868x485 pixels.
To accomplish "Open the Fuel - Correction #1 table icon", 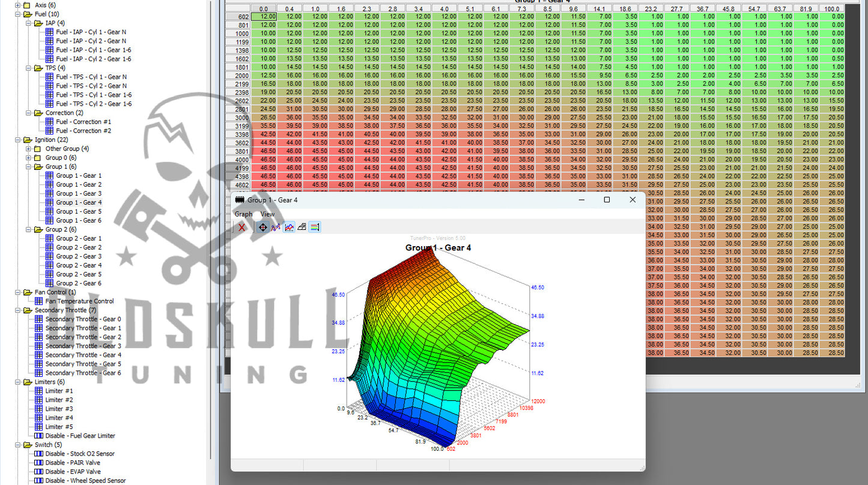I will [x=49, y=122].
